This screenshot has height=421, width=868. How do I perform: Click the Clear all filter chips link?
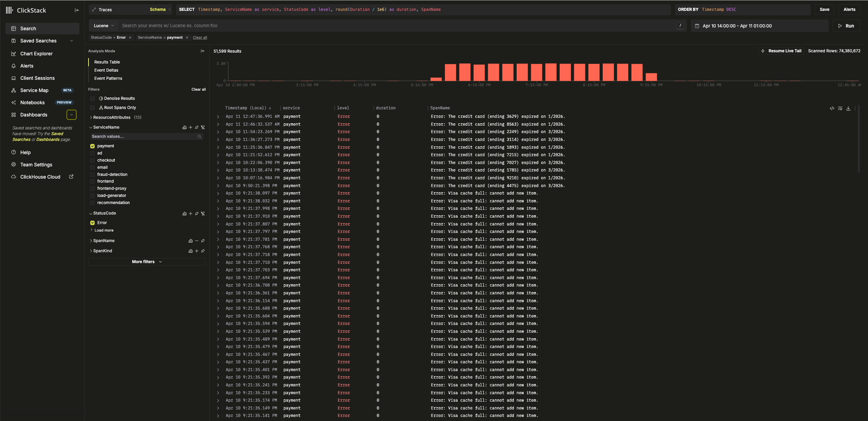200,38
